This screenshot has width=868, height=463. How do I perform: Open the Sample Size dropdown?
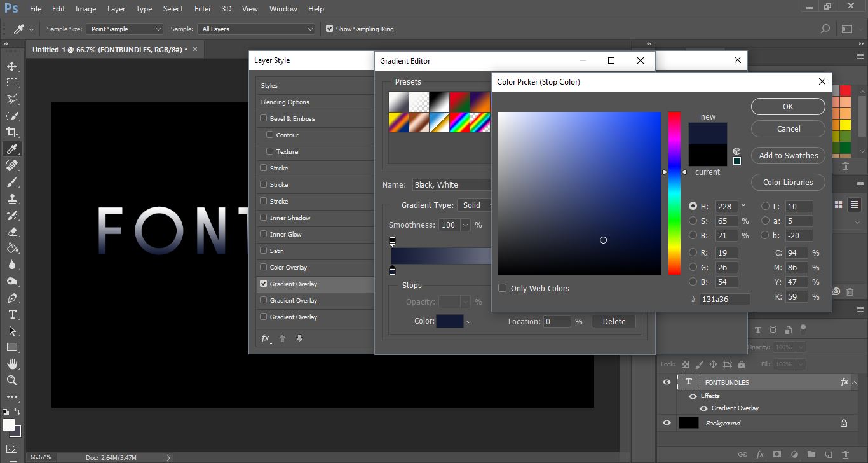pos(125,29)
